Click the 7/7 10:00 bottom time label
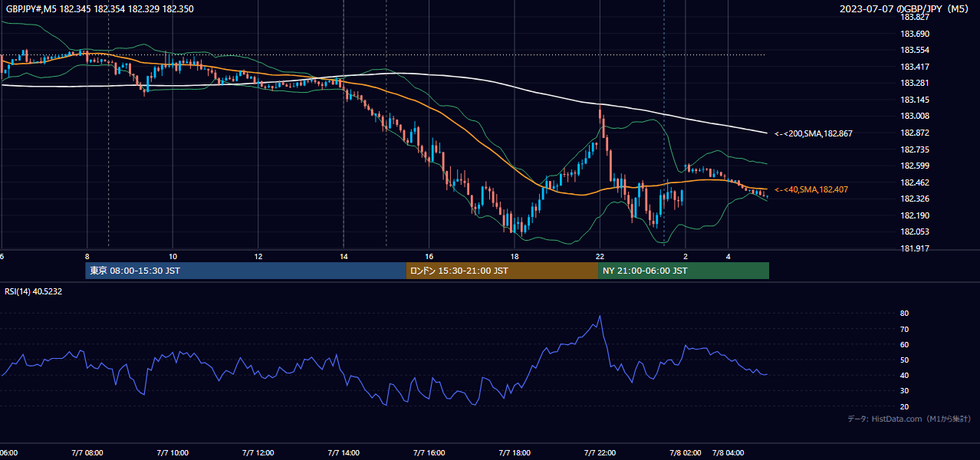Viewport: 980px width, 460px height. click(172, 453)
